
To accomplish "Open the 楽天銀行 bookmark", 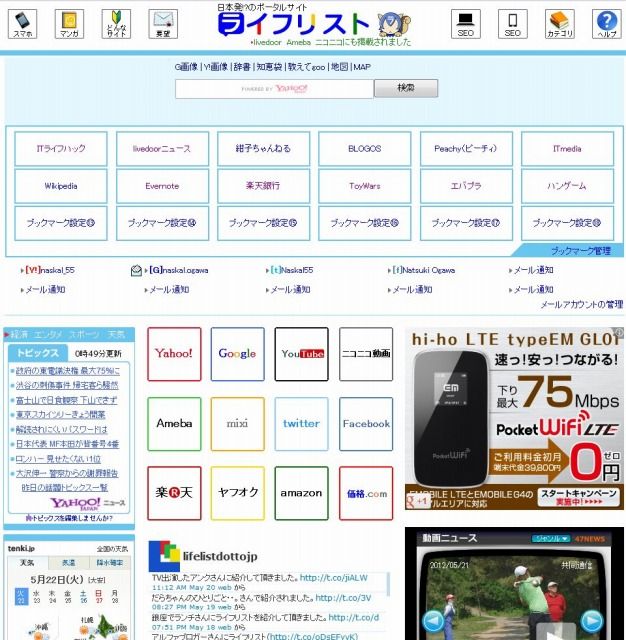I will click(x=264, y=186).
